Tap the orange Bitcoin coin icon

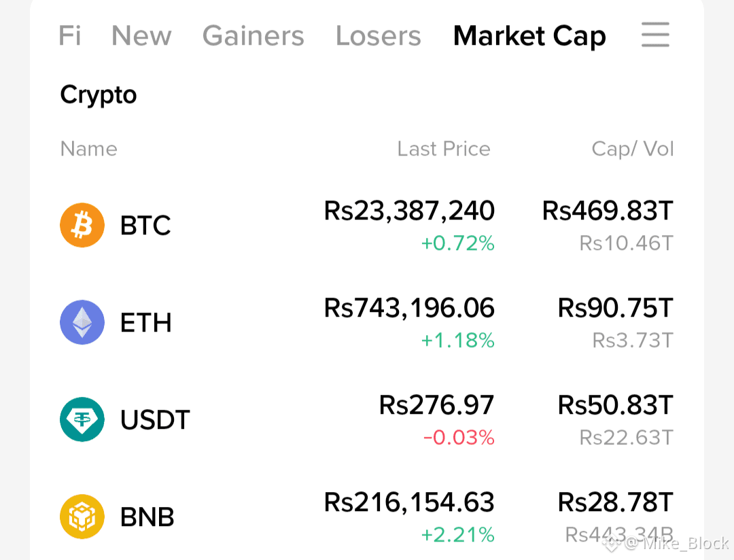(82, 225)
